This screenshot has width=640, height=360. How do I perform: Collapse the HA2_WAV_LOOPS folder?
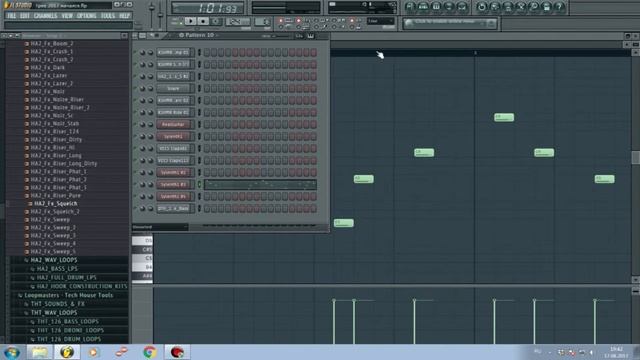pyautogui.click(x=53, y=260)
